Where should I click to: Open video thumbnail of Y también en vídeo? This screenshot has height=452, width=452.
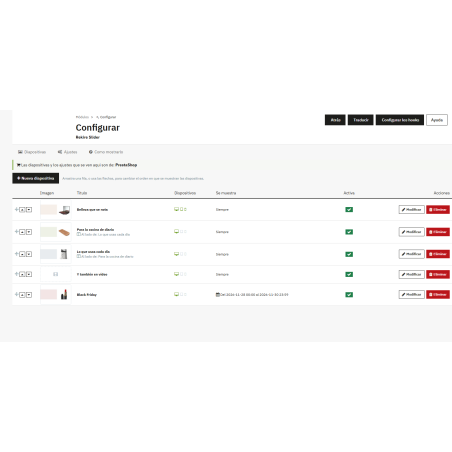56,274
